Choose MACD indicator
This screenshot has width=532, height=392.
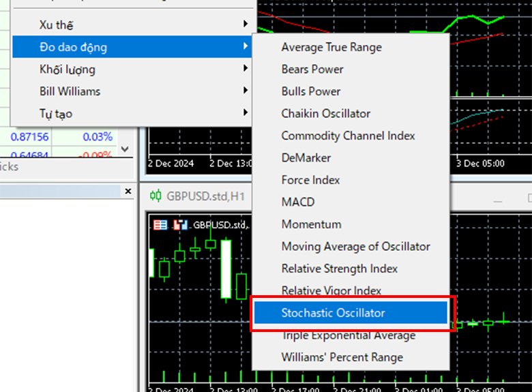click(351, 202)
